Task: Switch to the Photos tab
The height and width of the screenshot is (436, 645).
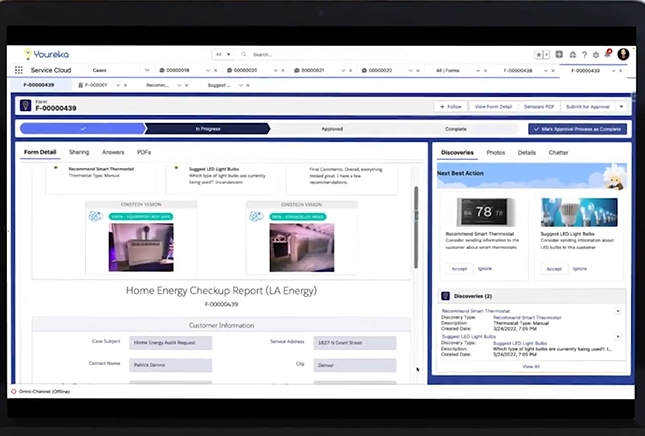Action: (x=496, y=153)
